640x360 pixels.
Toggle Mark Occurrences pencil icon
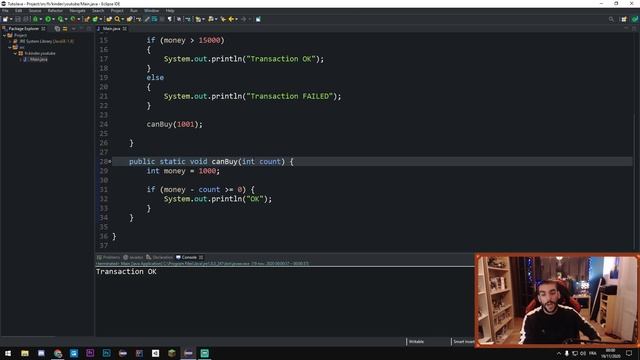147,19
